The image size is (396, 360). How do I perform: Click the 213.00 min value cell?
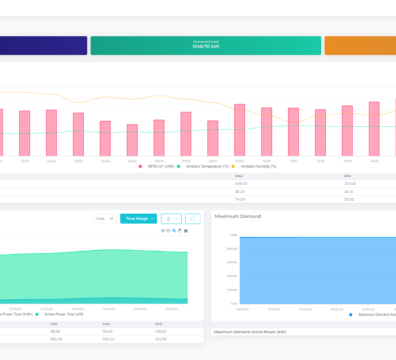coord(350,184)
